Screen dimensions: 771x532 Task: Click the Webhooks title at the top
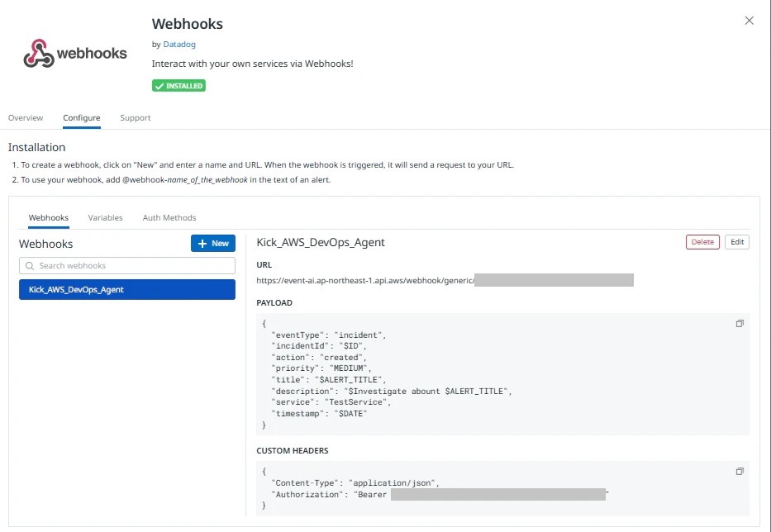tap(188, 24)
